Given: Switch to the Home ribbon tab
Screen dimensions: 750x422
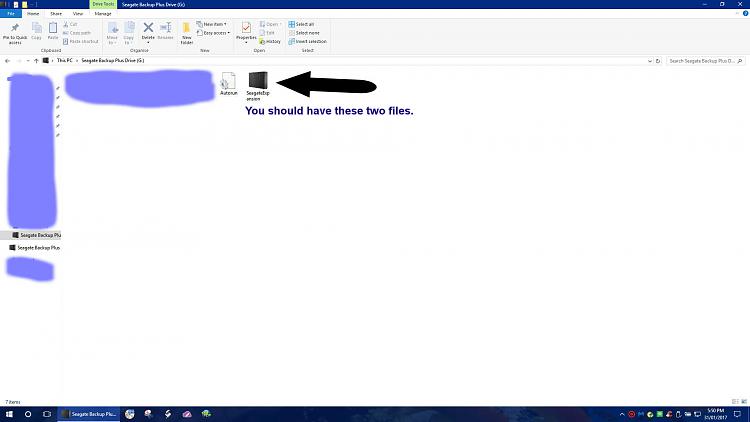Looking at the screenshot, I should (x=33, y=13).
